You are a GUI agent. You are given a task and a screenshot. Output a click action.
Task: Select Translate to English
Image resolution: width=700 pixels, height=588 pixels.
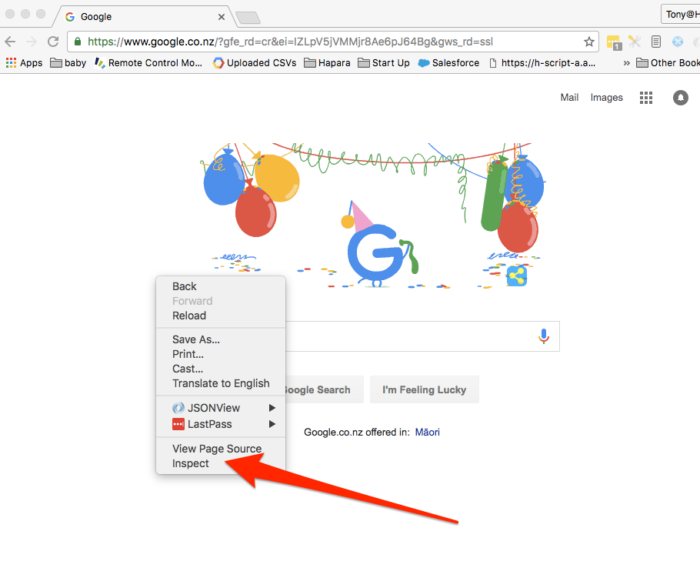coord(221,384)
